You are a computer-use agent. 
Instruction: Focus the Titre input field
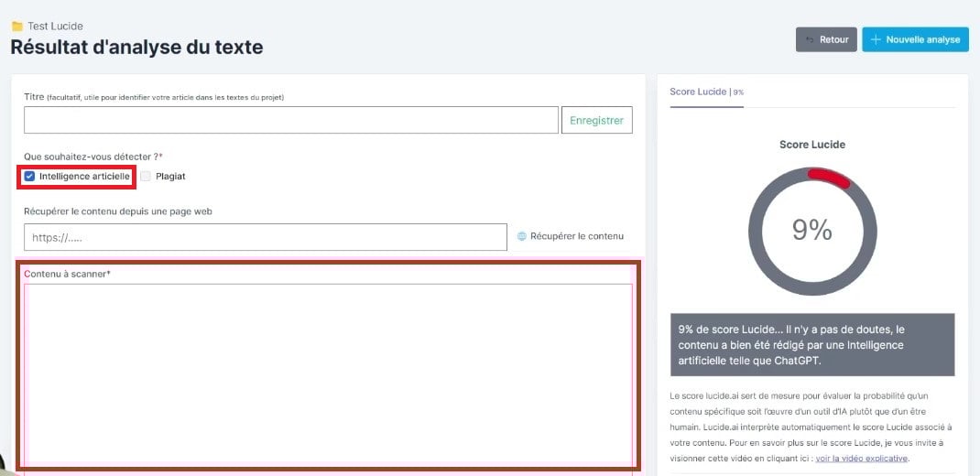[x=290, y=120]
